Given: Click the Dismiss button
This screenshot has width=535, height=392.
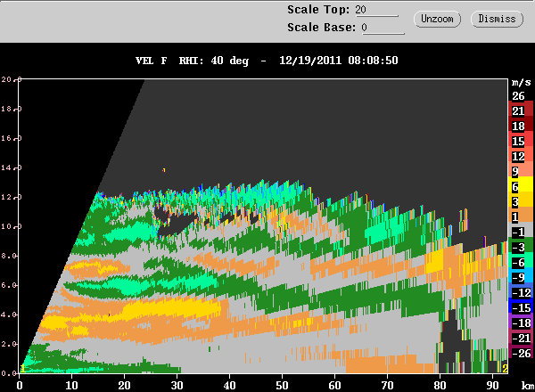Looking at the screenshot, I should click(x=497, y=19).
